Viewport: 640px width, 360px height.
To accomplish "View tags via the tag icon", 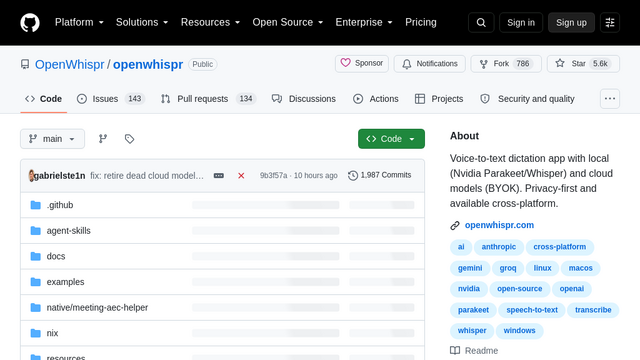I will click(129, 139).
